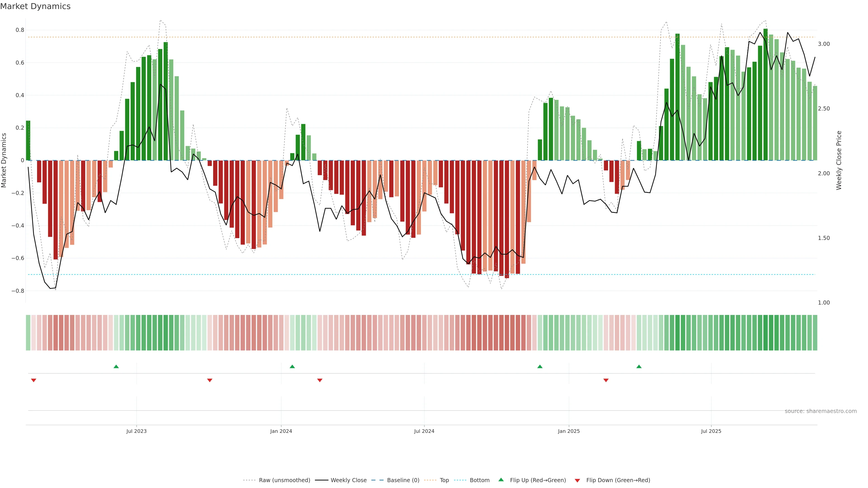
Task: Click the first green Flip Up triangle marker
Action: [x=116, y=366]
